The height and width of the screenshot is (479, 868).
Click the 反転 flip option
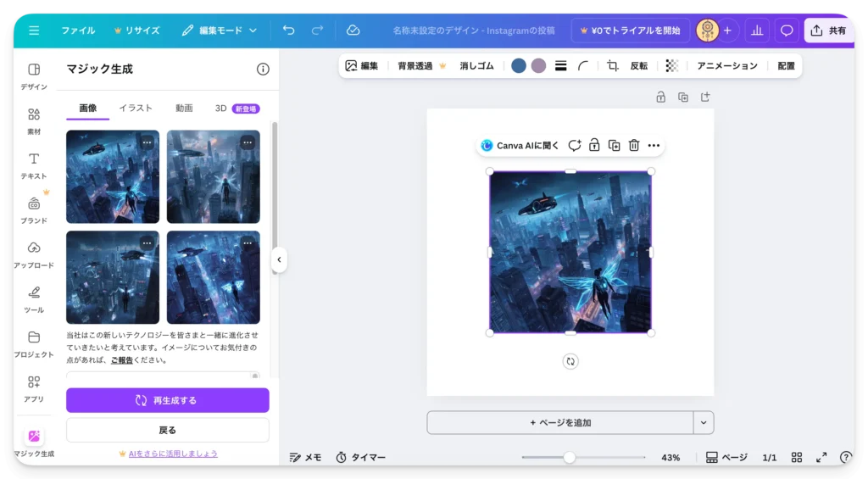639,66
